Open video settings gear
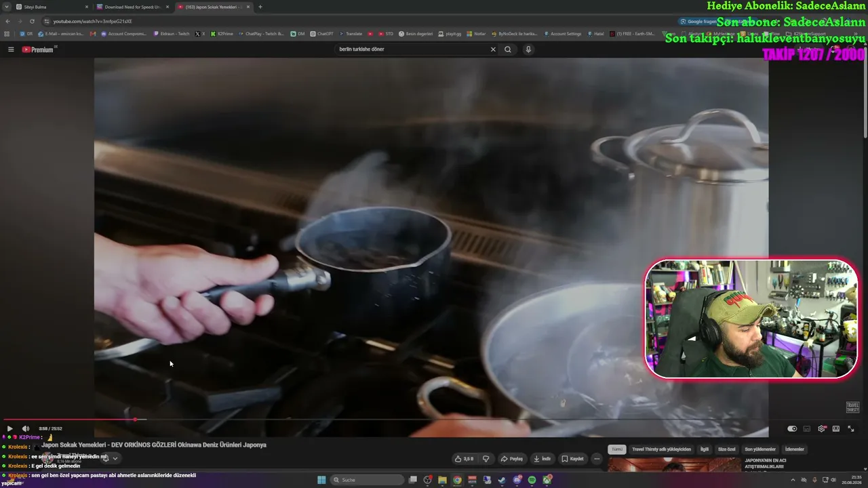The image size is (868, 488). tap(822, 428)
